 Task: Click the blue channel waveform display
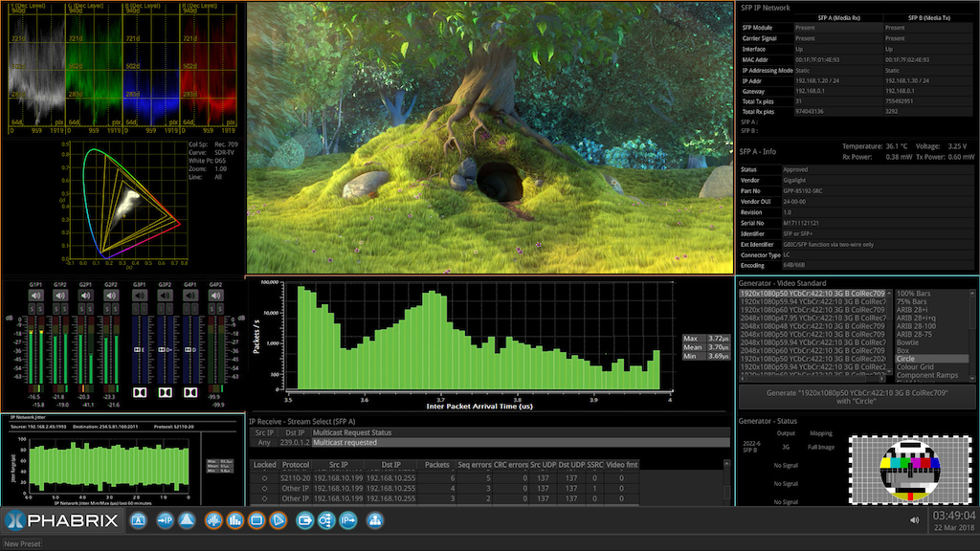click(x=150, y=69)
